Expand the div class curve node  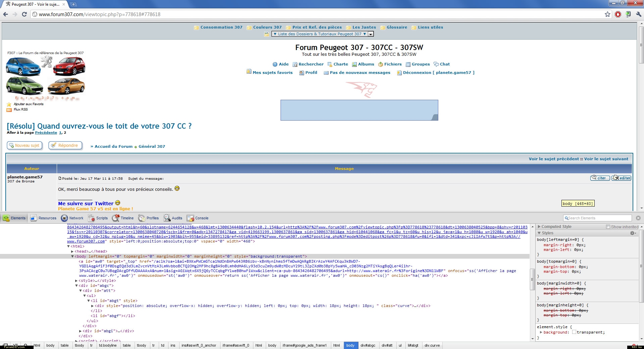click(92, 306)
